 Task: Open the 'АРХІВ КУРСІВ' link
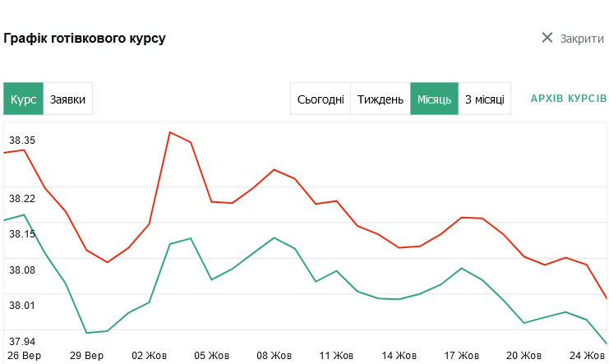click(x=569, y=99)
